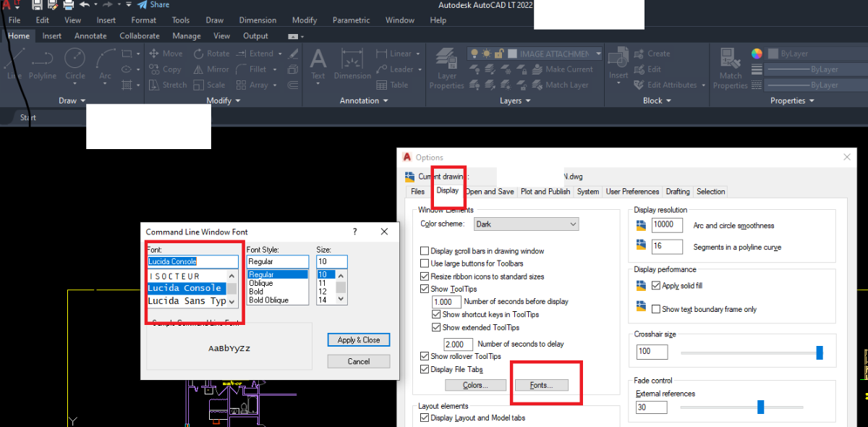Switch to the Annotate ribbon tab

[x=90, y=35]
